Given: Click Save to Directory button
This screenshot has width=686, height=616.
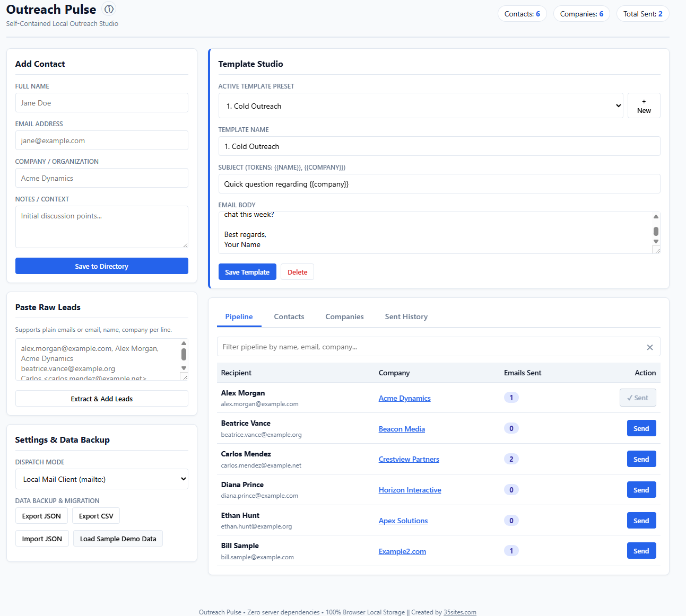Looking at the screenshot, I should tap(102, 266).
